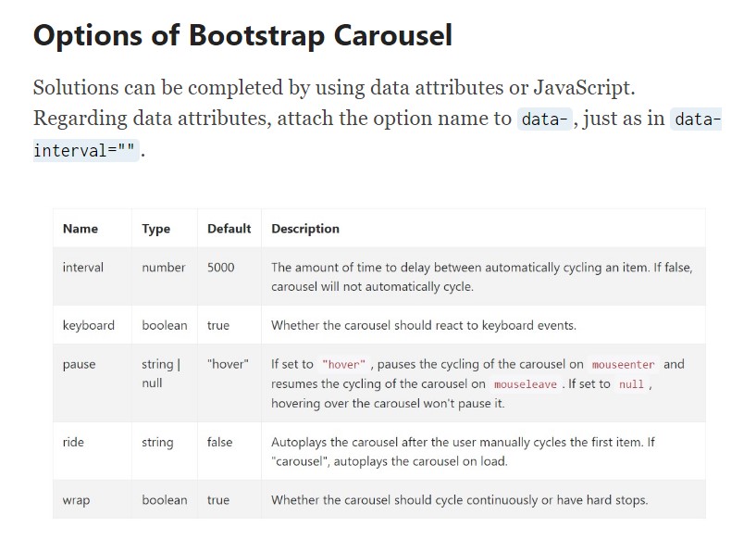Click the "false" default of ride row
756x552 pixels.
click(220, 442)
